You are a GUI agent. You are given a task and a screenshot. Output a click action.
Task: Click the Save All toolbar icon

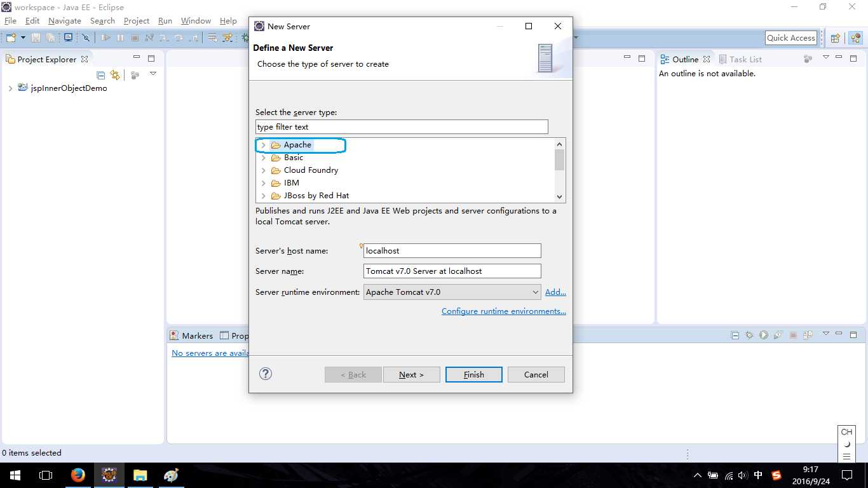50,38
